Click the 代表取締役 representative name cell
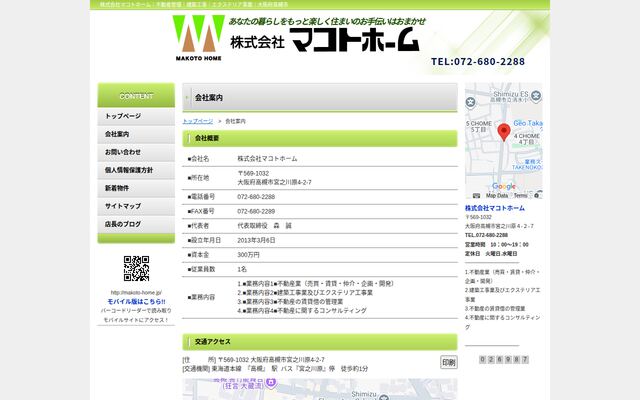The width and height of the screenshot is (640, 400). [264, 226]
